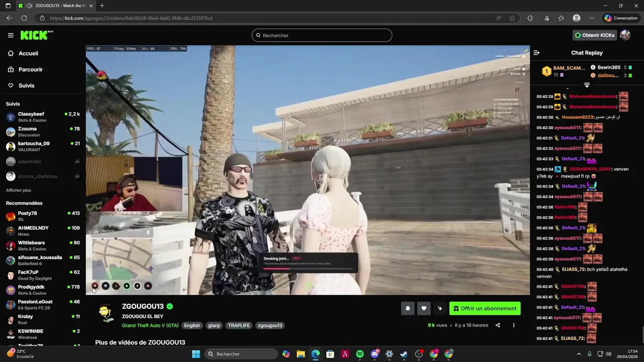Toggle follow heart button

[424, 309]
